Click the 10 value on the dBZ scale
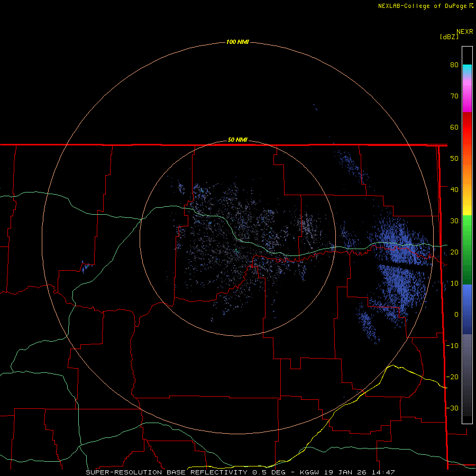 pos(454,283)
